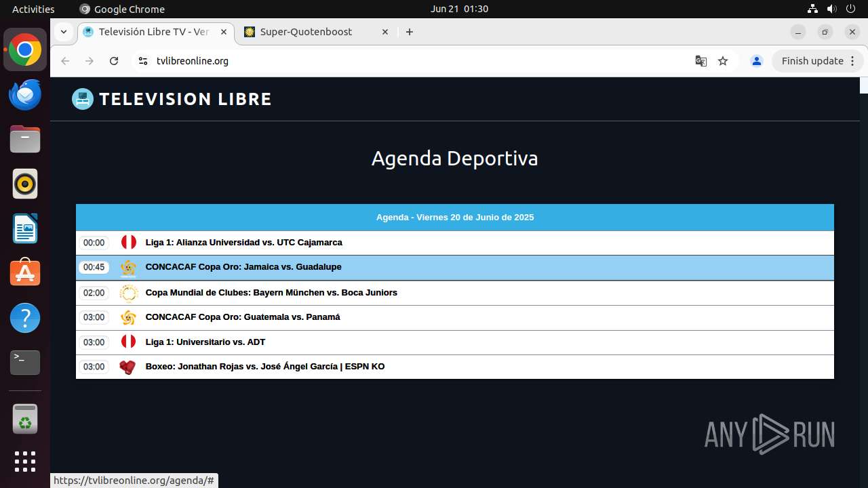Open CONCACAF Copa Oro: Jamaica vs. Guadalupe
868x488 pixels.
pos(243,267)
